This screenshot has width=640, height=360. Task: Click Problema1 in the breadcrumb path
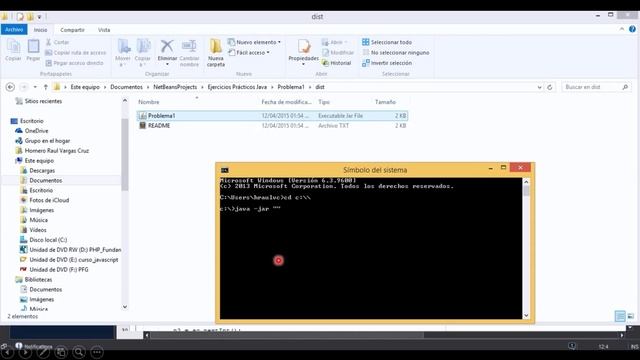pos(291,87)
